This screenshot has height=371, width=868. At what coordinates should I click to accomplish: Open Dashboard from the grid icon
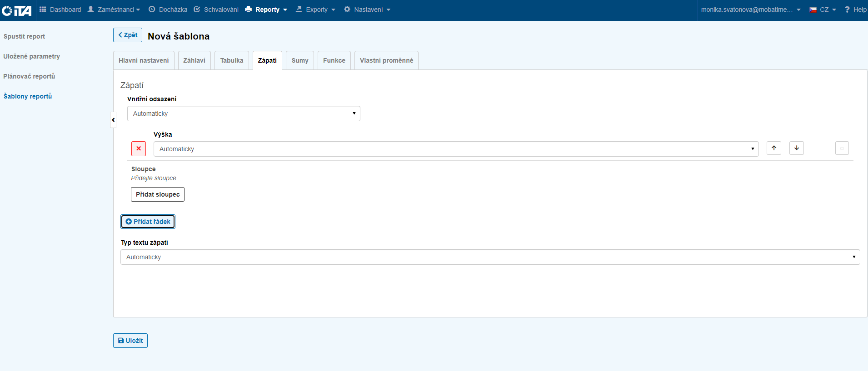43,10
